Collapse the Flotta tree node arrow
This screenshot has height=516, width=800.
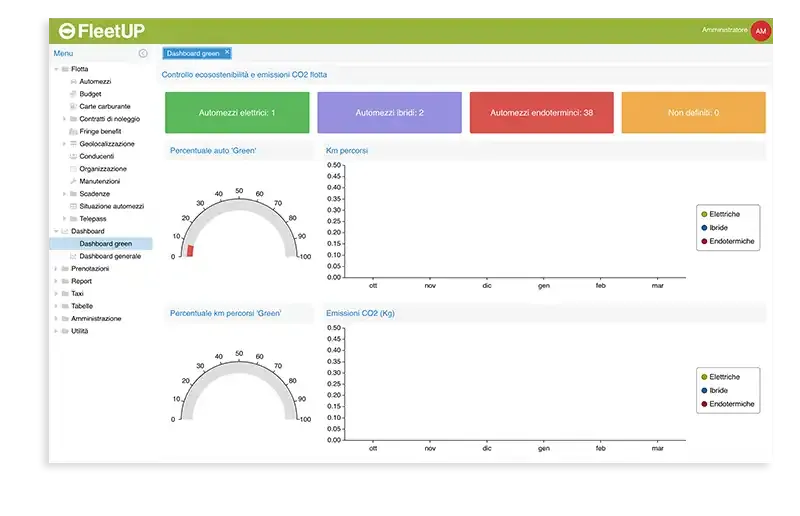tap(56, 69)
